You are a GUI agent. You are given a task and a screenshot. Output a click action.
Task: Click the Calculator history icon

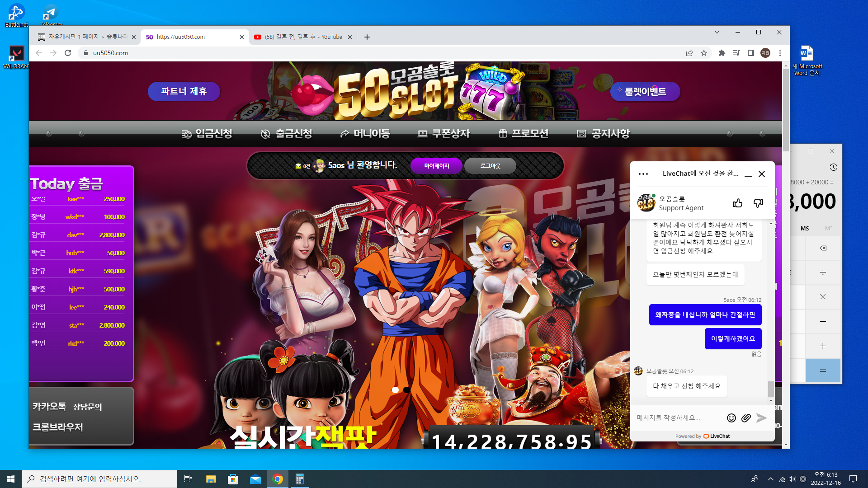coord(833,167)
